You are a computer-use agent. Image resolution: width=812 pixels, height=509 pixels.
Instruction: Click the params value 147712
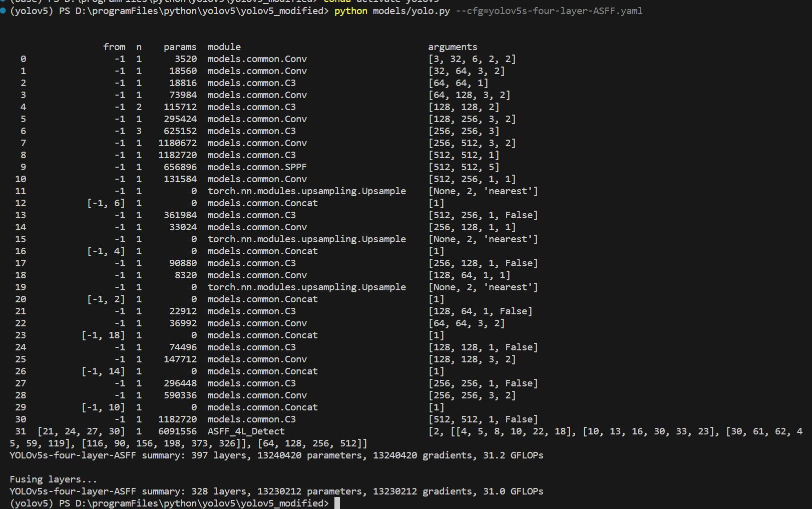(x=180, y=359)
